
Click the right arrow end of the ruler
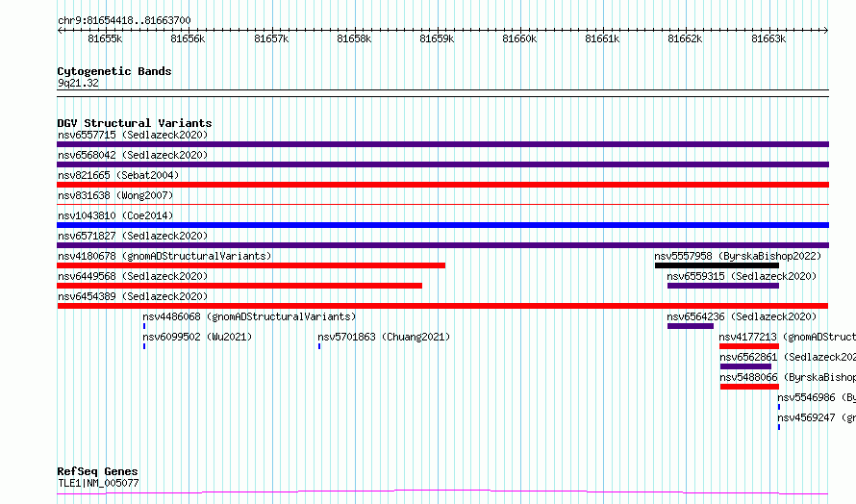coord(826,31)
